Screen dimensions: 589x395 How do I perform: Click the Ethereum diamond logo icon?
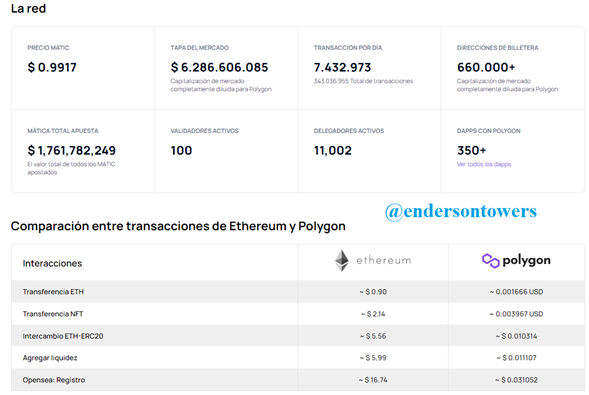coord(342,261)
